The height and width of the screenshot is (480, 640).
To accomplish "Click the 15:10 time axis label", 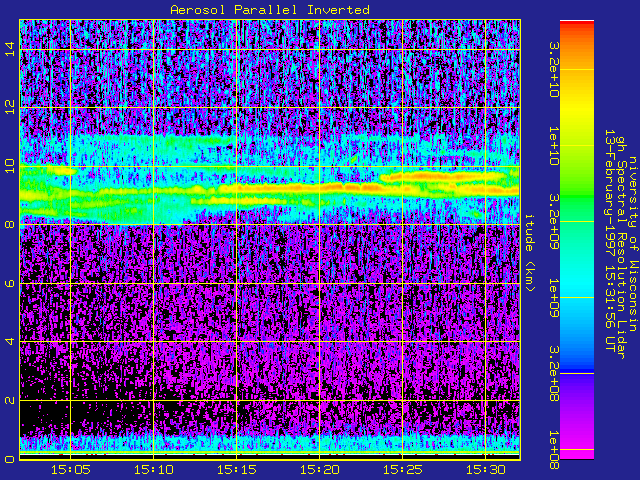I will click(x=153, y=470).
